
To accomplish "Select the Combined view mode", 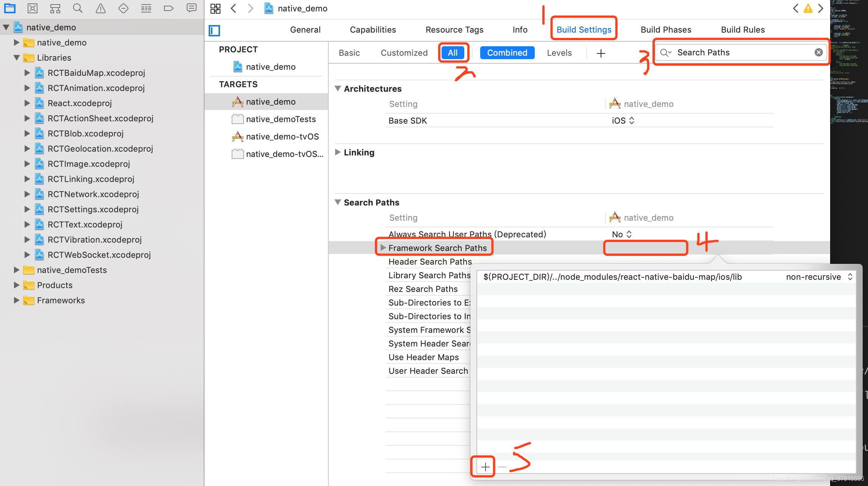I will click(507, 53).
